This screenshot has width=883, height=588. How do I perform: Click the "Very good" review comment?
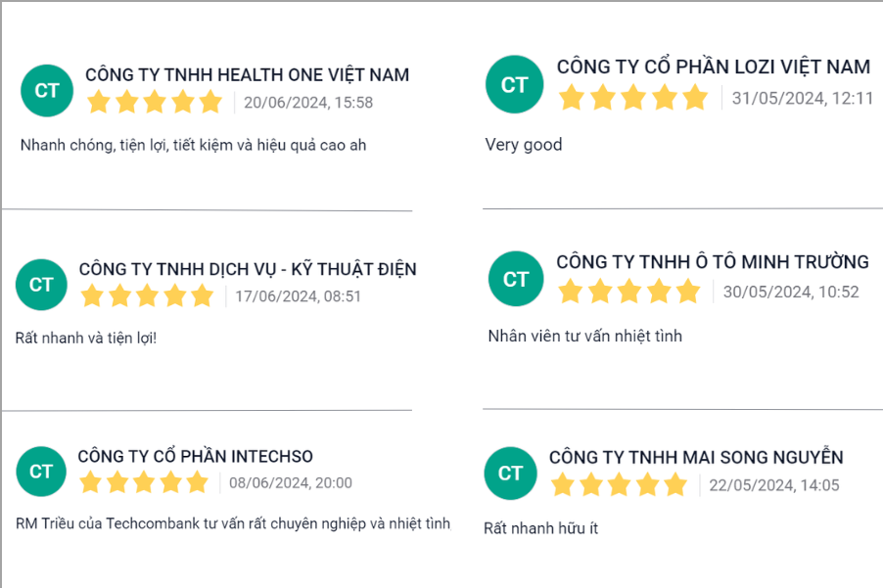coord(524,145)
